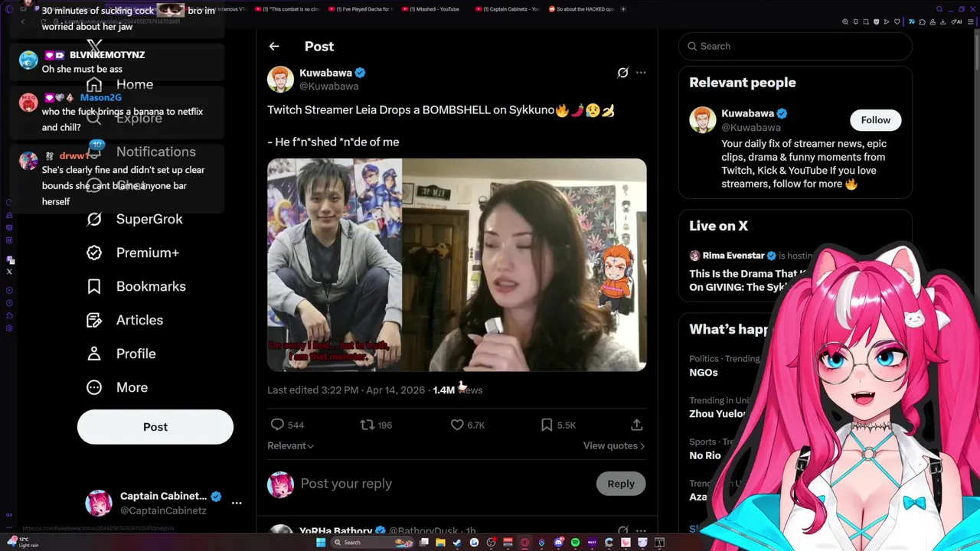The width and height of the screenshot is (980, 551).
Task: Click the Premium+ verified badge icon
Action: pos(94,253)
